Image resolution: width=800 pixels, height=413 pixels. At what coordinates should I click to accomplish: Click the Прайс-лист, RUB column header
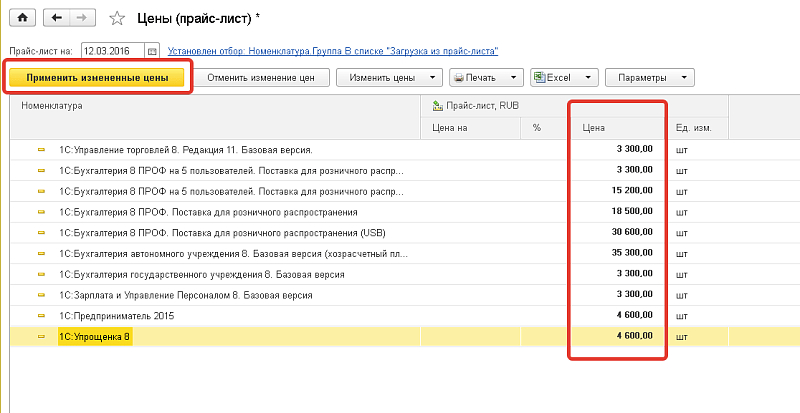click(x=574, y=106)
